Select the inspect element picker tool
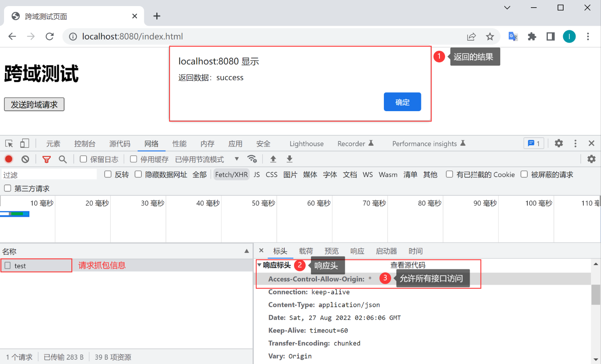This screenshot has width=601, height=364. click(9, 143)
